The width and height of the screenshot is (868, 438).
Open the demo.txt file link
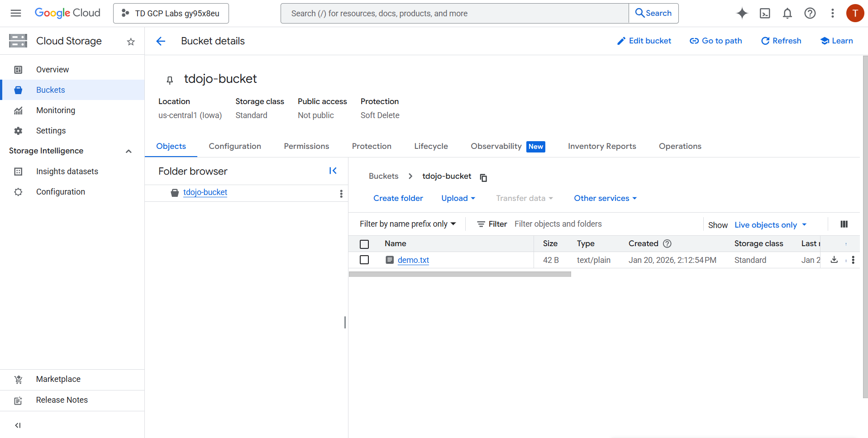(x=413, y=260)
